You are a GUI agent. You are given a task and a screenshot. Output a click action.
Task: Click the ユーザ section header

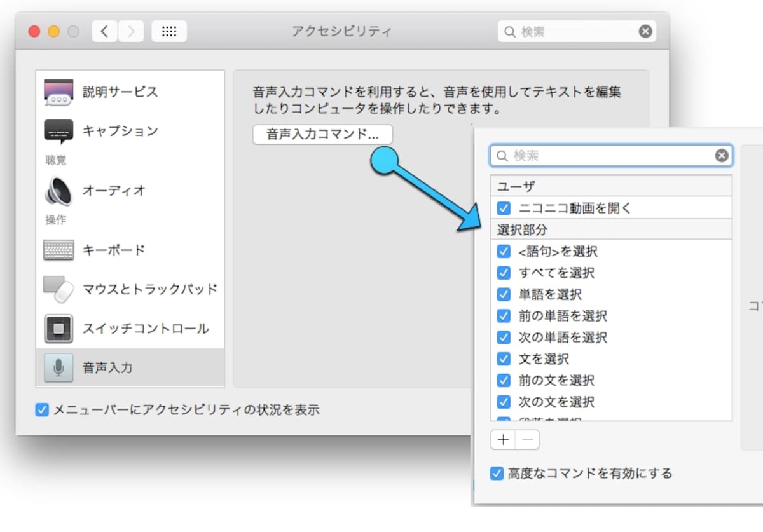[x=611, y=186]
